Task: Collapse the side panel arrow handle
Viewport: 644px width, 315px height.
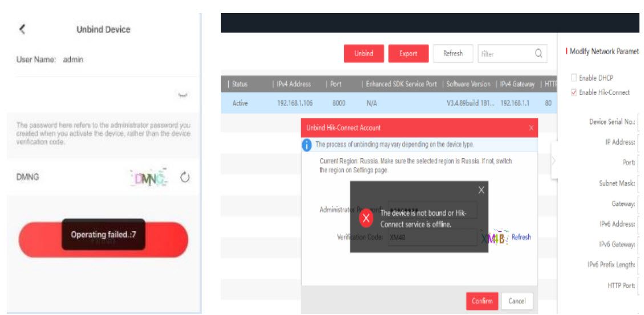Action: [x=553, y=160]
